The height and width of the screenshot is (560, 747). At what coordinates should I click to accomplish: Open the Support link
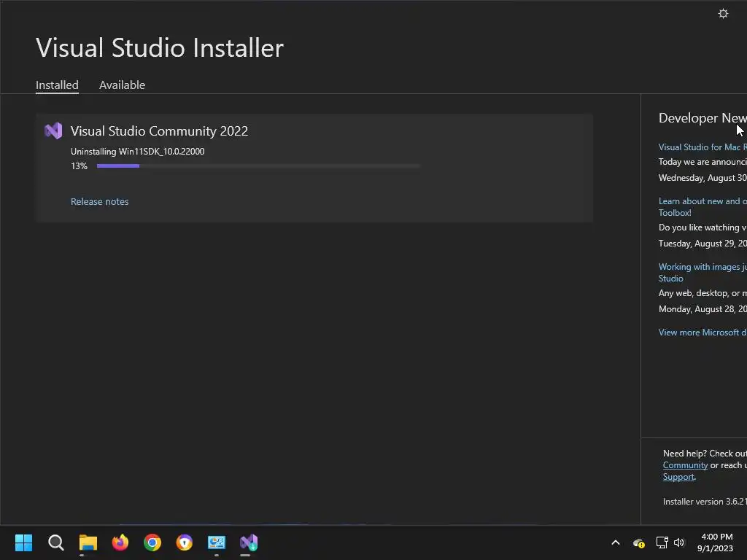click(x=678, y=477)
